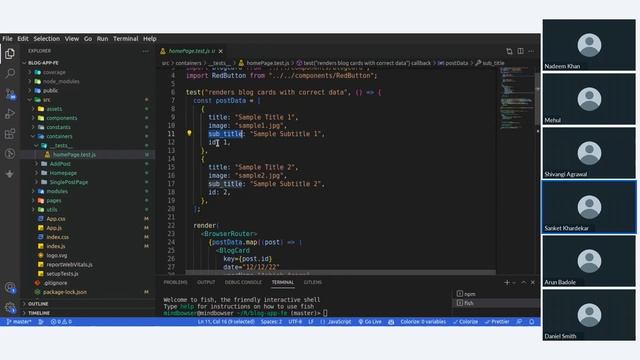Select homePage.test.js in the file tree
This screenshot has height=360, width=640.
click(74, 155)
